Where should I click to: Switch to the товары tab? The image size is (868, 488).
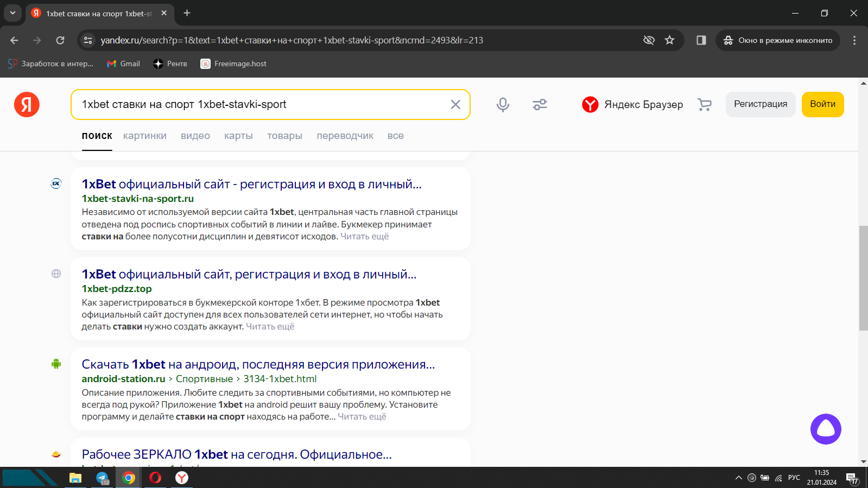pos(284,136)
